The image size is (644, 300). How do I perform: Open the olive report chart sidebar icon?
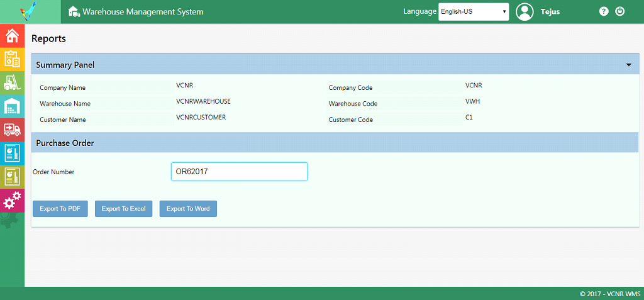[x=12, y=177]
